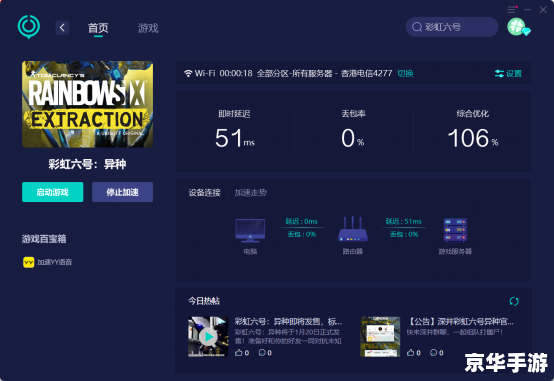Click the 延迟:51ms router-to-server label
The width and height of the screenshot is (554, 381).
403,221
